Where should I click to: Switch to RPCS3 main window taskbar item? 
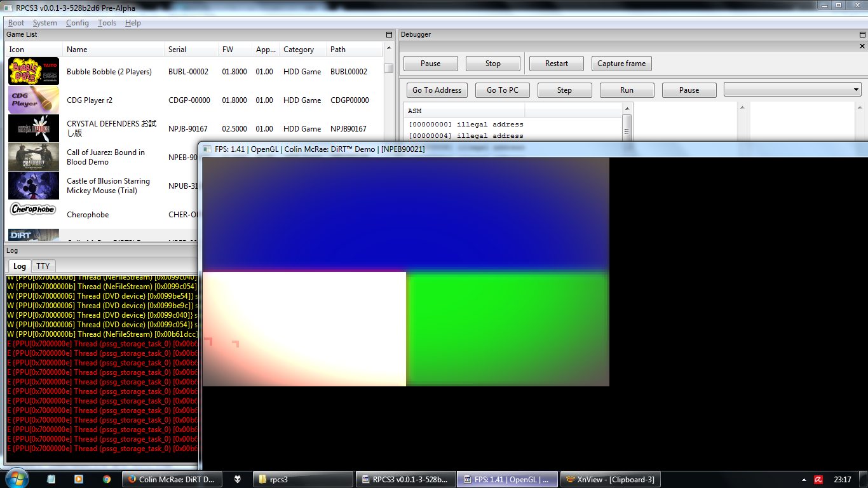coord(405,479)
